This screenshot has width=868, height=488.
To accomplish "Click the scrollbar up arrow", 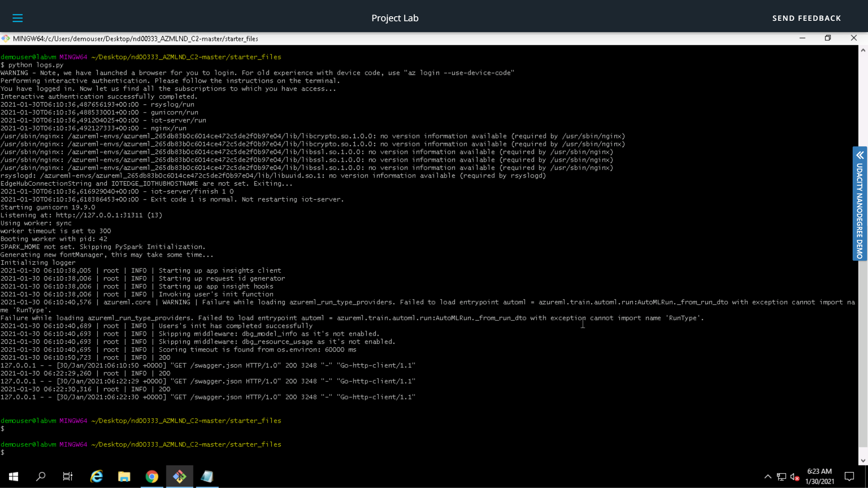I will pos(864,50).
